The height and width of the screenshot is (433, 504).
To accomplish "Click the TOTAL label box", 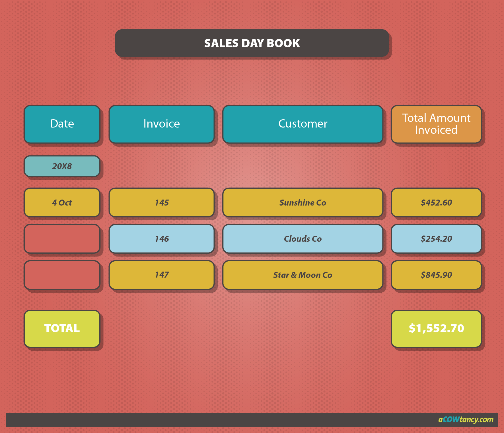I will [62, 328].
